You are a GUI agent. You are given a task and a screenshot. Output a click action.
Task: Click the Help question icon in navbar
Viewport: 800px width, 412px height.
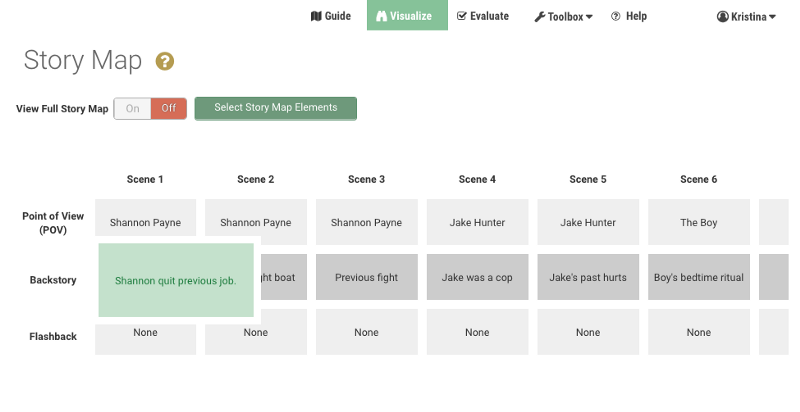[616, 16]
